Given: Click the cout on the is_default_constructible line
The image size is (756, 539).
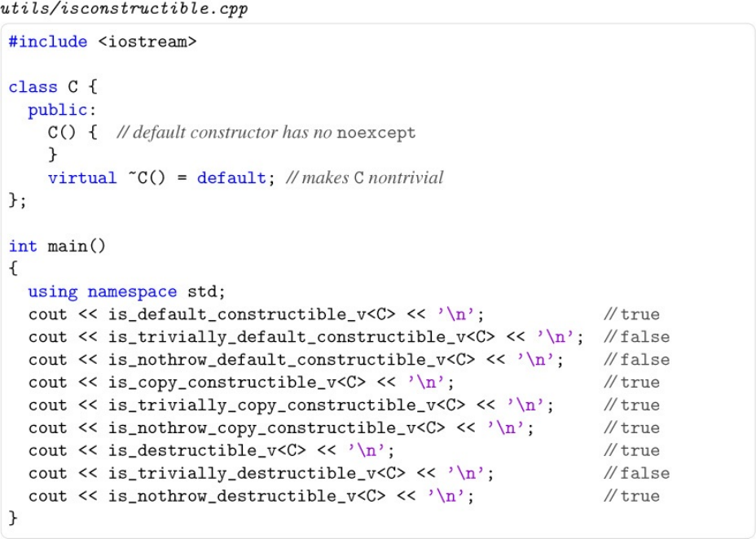Looking at the screenshot, I should pos(48,314).
